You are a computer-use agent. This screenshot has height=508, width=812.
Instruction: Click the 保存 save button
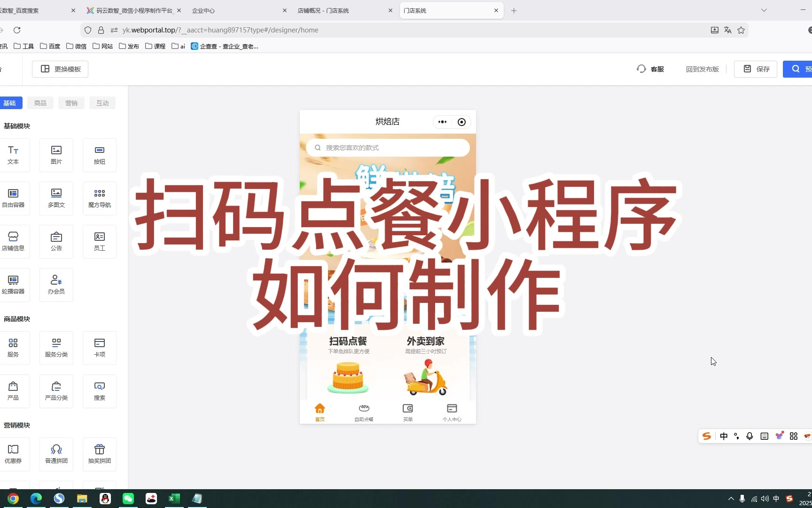pyautogui.click(x=756, y=69)
